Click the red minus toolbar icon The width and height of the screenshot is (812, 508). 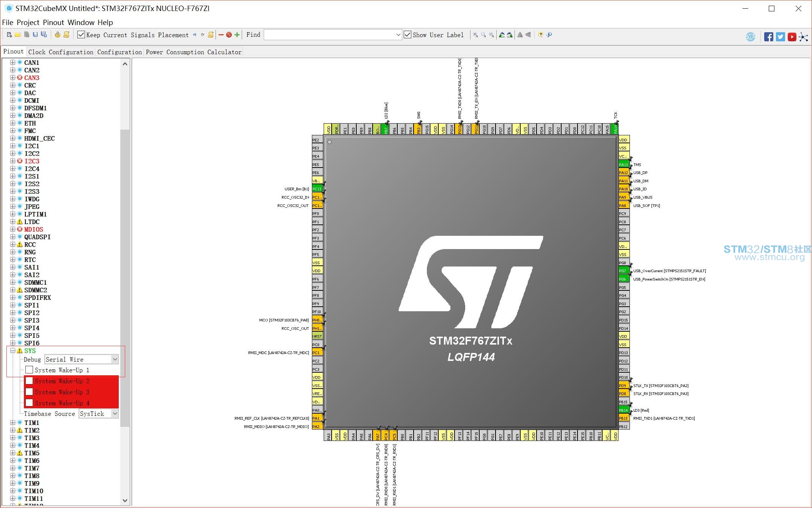click(221, 35)
